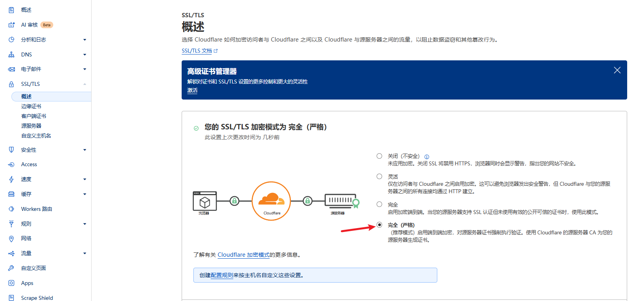
Task: Select the 完全 (严格) radio button
Action: (379, 225)
